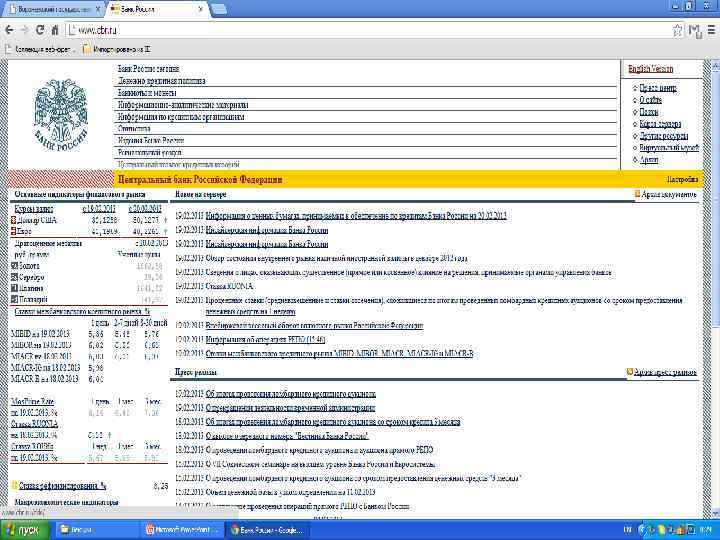Screen dimensions: 720x540
Task: Click the system tray clock
Action: tap(707, 530)
